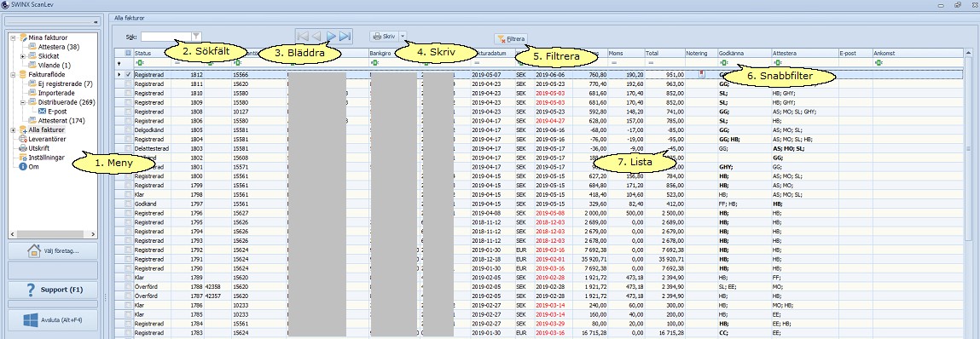Image resolution: width=980 pixels, height=339 pixels.
Task: Click the Delattesterad status cell
Action: pos(153,148)
